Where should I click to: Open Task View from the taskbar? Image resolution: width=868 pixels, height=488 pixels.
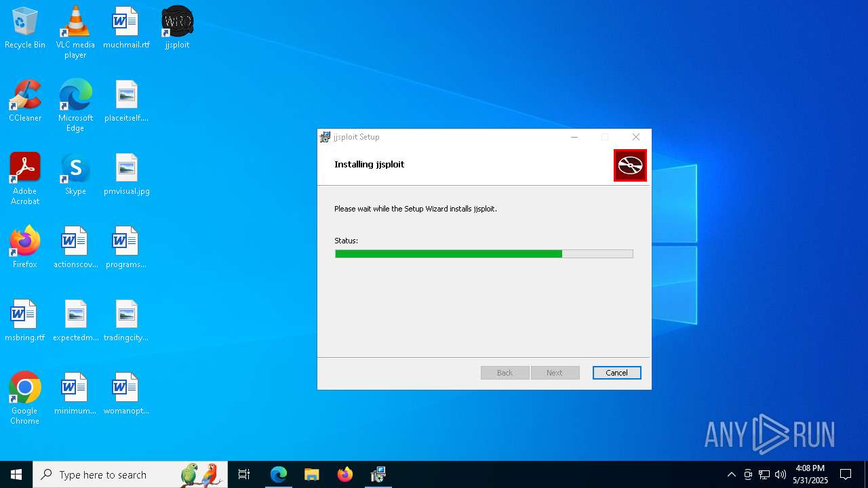244,474
